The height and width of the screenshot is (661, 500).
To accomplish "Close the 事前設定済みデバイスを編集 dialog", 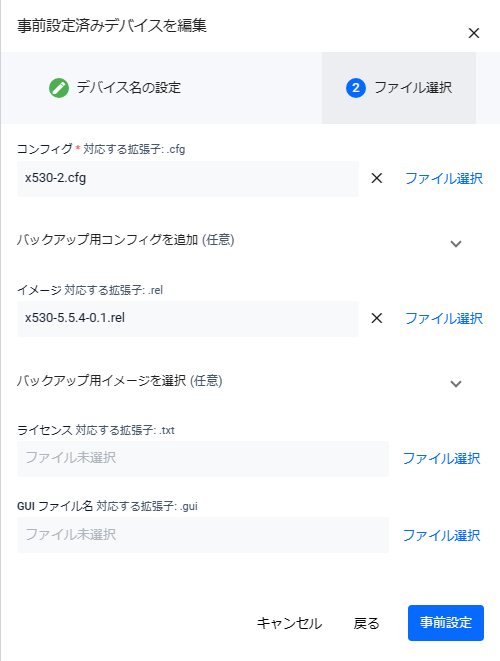I will coord(474,33).
